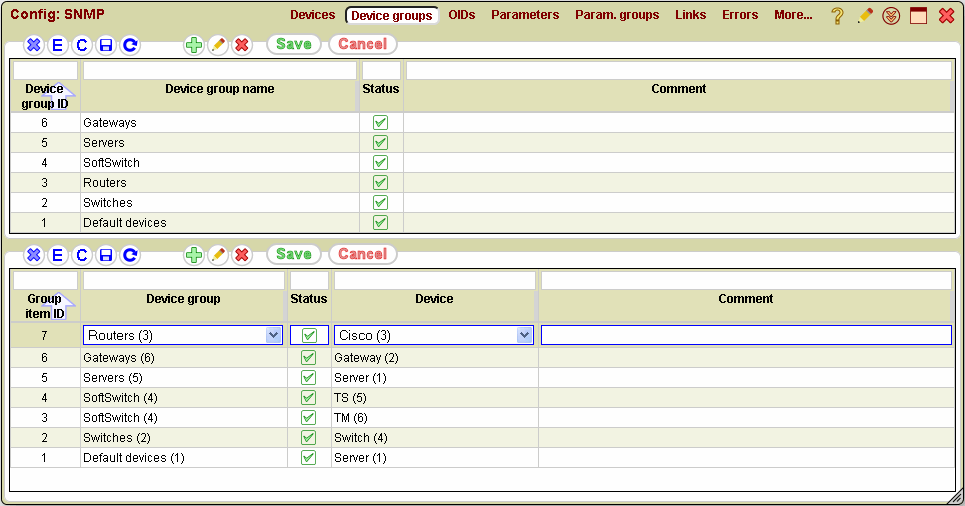The image size is (965, 506).
Task: Click the refresh icon in upper toolbar
Action: pos(130,45)
